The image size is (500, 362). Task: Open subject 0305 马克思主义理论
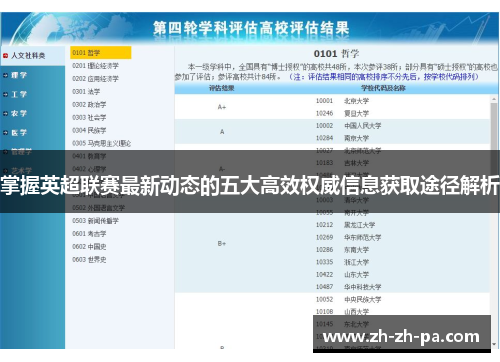pyautogui.click(x=101, y=143)
